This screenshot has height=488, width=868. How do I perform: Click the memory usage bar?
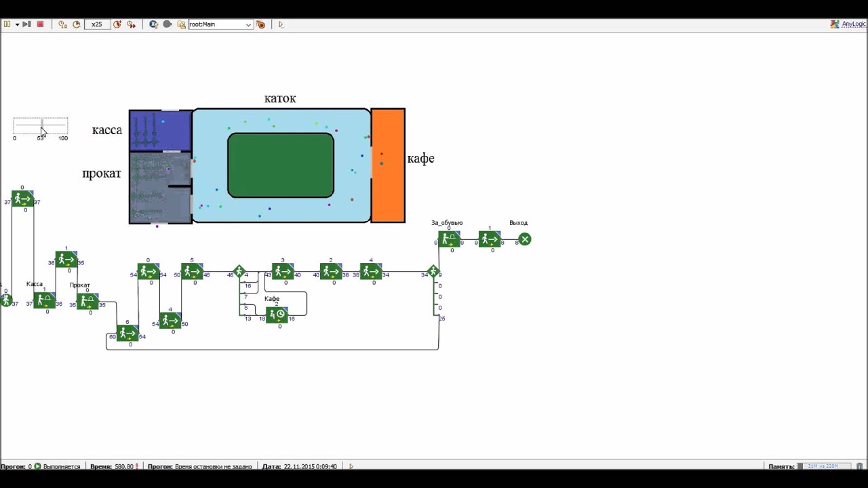[826, 466]
